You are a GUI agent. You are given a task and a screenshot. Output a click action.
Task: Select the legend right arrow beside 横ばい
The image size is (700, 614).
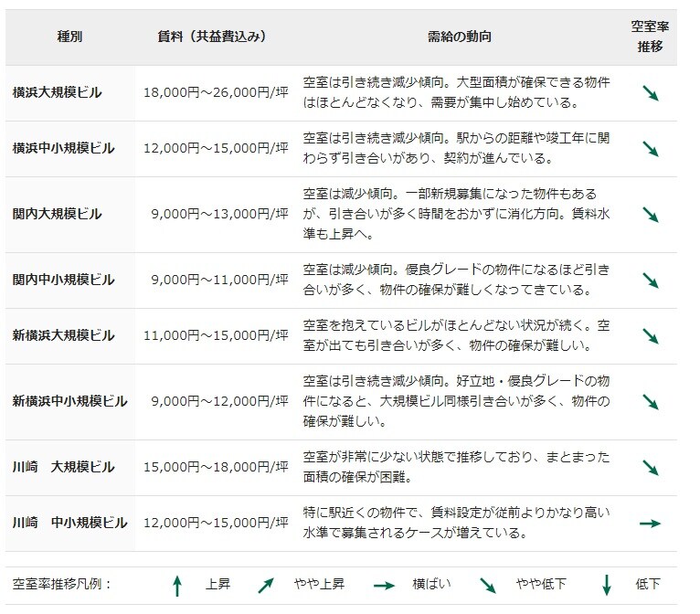click(384, 586)
